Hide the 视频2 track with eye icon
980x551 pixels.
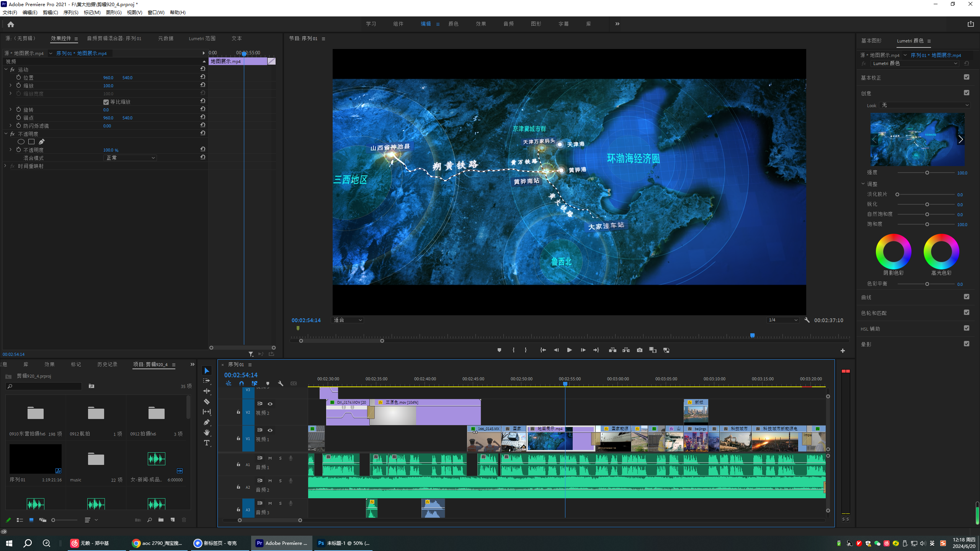270,404
